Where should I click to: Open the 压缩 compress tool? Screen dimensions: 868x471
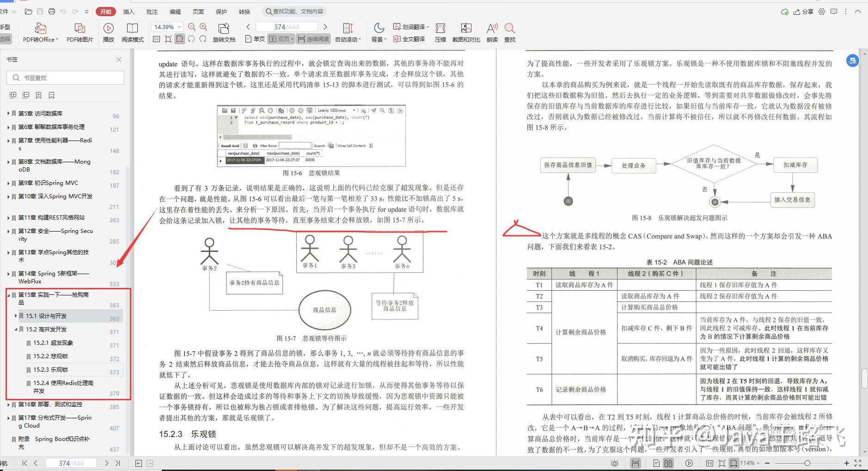[440, 33]
